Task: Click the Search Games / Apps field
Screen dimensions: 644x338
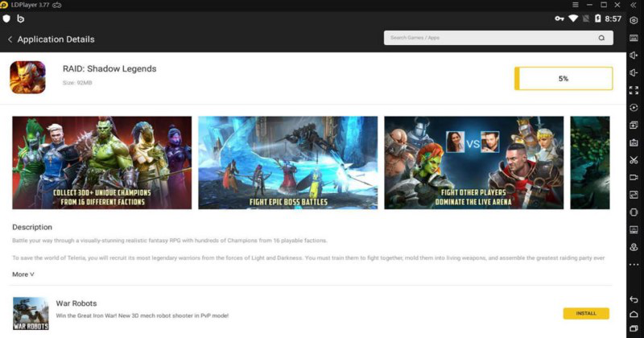Action: coord(491,38)
